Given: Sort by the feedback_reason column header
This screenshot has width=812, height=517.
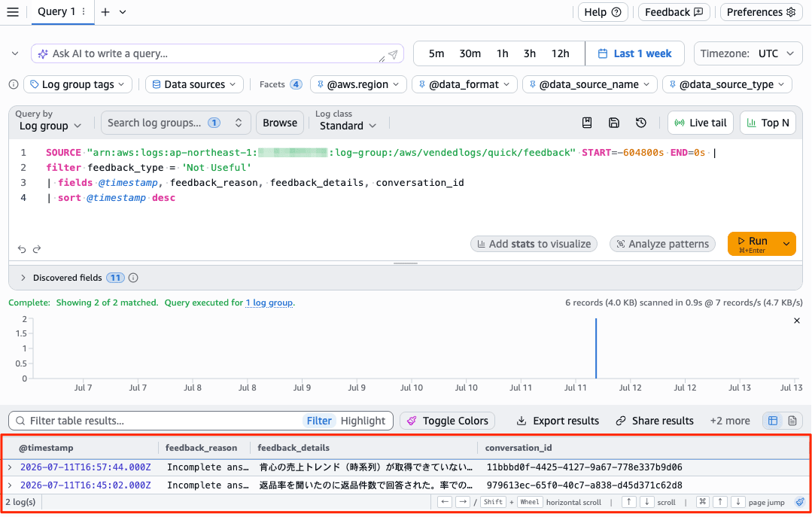Looking at the screenshot, I should 201,448.
